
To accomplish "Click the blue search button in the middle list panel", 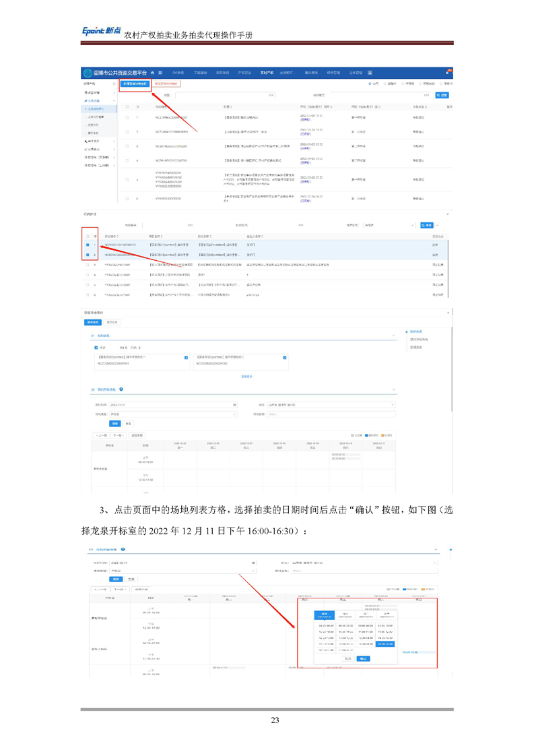I will [x=426, y=224].
